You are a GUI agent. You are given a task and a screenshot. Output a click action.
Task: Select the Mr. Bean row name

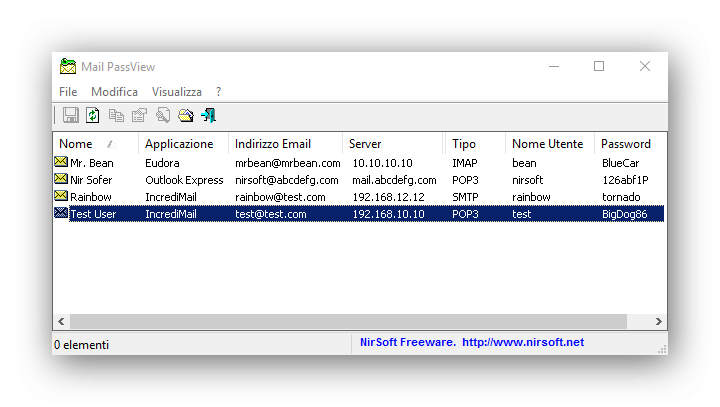(x=92, y=163)
